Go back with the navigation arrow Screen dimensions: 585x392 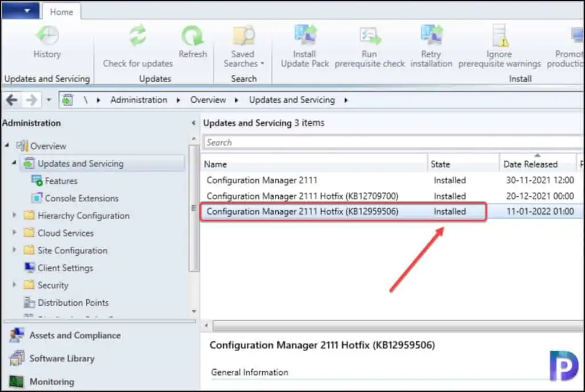pyautogui.click(x=12, y=100)
